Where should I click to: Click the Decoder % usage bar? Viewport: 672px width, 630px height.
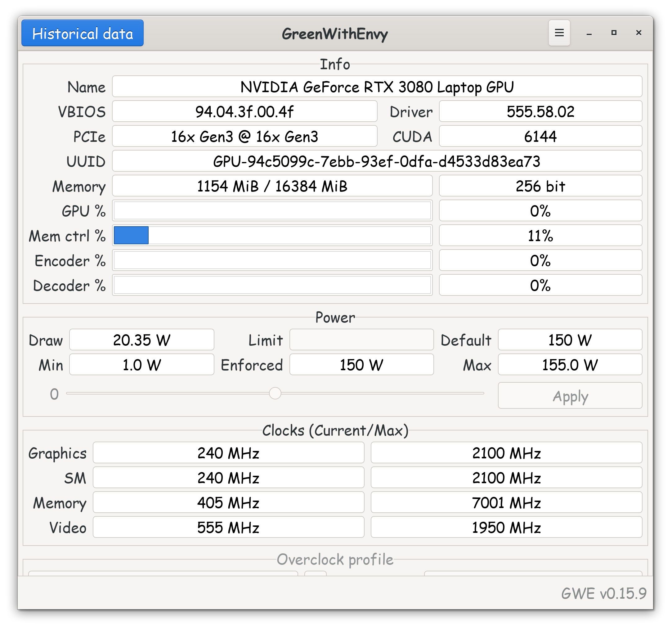click(x=272, y=285)
